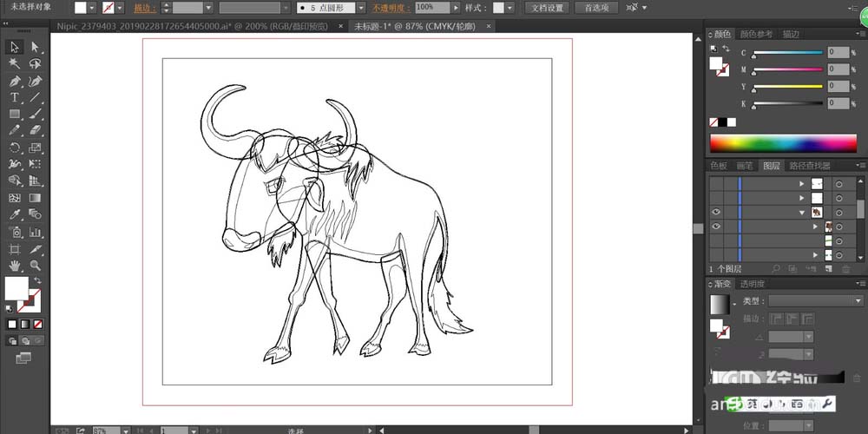Screen dimensions: 868x434
Task: Enable Draw Behind mode in toolbox
Action: click(x=25, y=340)
